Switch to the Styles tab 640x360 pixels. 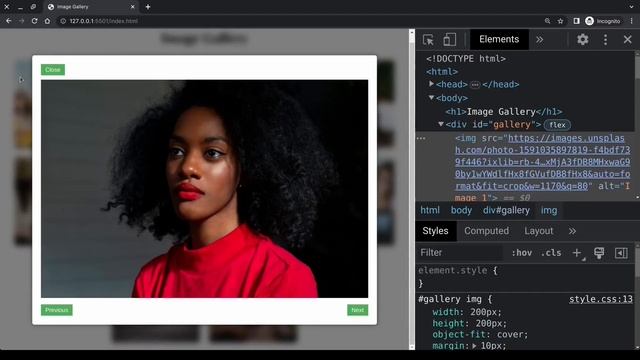[x=435, y=231]
